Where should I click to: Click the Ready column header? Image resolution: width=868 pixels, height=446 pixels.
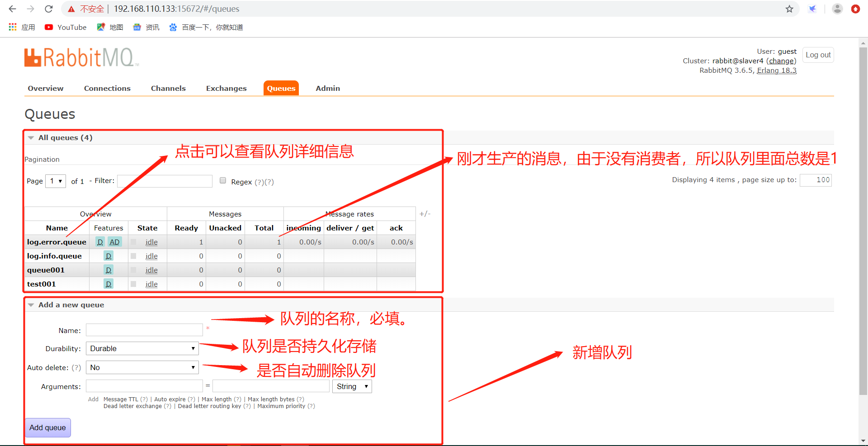pyautogui.click(x=186, y=228)
